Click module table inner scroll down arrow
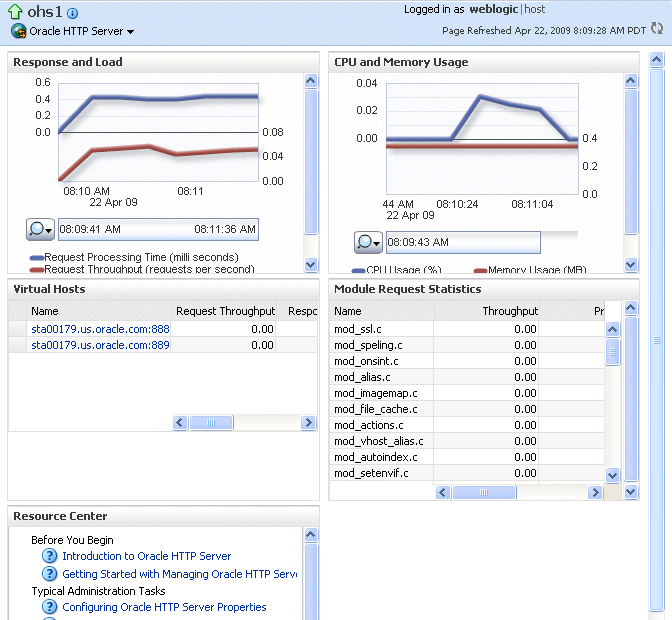Screen dimensions: 672x620 pos(612,475)
